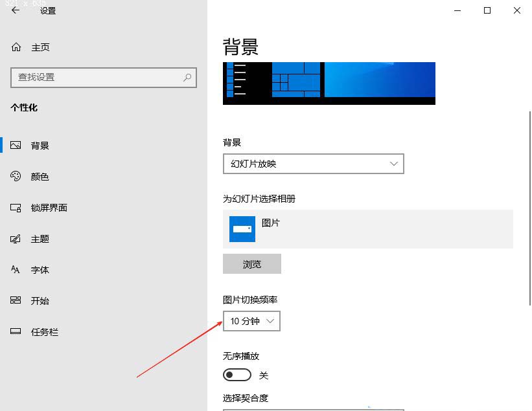Open the 背景 type dropdown showing 幻灯片放映
Screen dimensions: 532x411
click(313, 164)
